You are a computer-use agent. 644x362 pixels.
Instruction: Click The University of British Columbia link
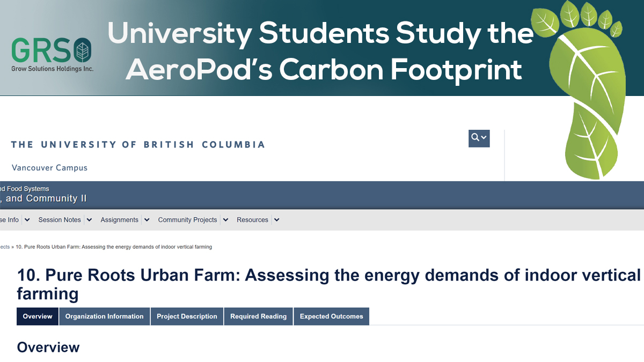(x=138, y=145)
